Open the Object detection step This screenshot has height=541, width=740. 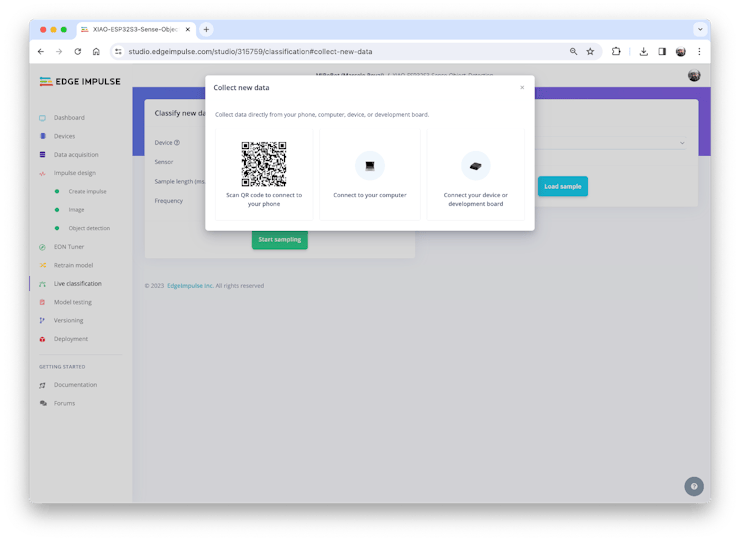click(89, 228)
